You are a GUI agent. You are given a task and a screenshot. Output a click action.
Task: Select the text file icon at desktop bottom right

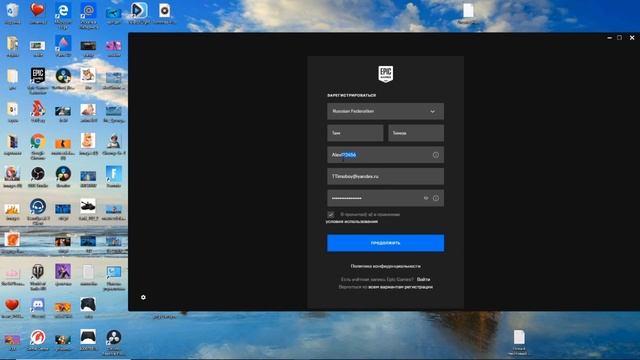(519, 342)
